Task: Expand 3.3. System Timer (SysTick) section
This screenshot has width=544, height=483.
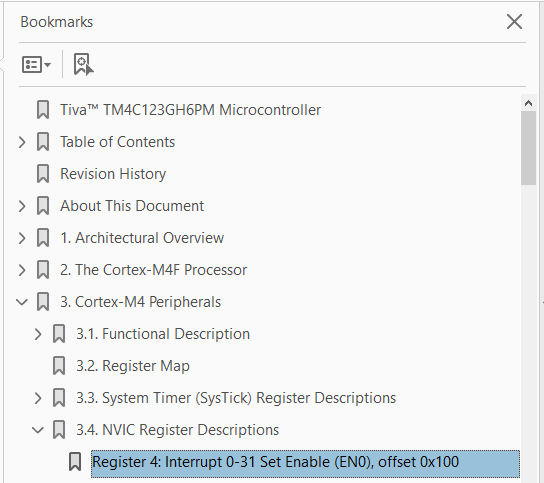Action: pos(38,398)
